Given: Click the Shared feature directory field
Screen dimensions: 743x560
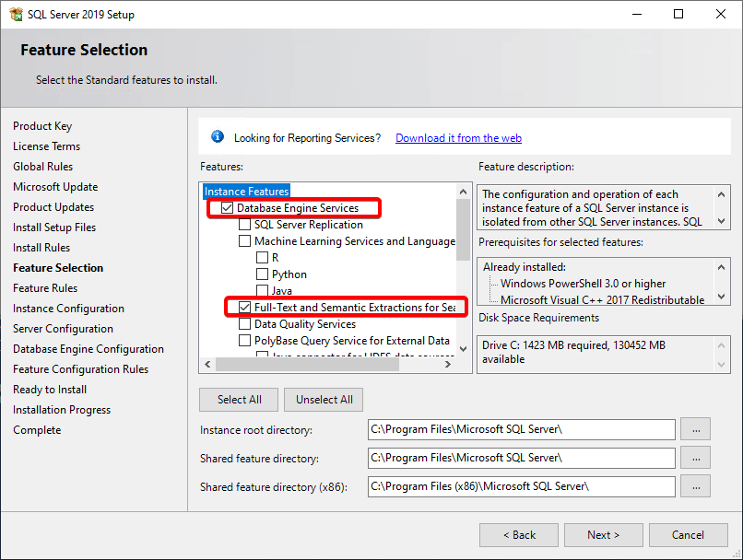Looking at the screenshot, I should [x=521, y=458].
